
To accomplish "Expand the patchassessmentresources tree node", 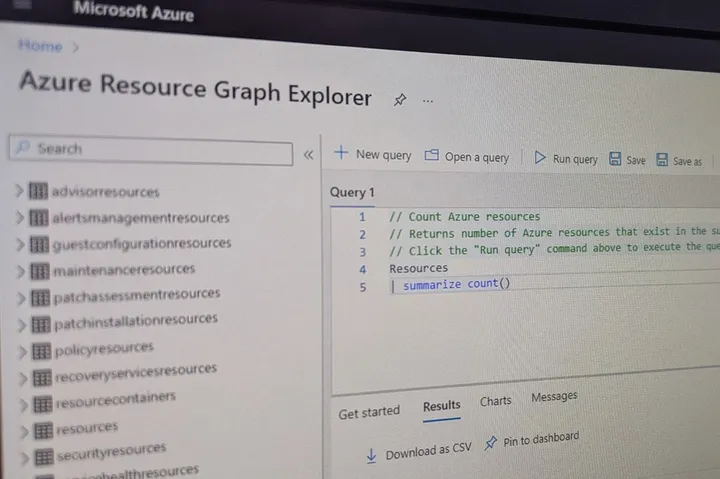I will coord(21,299).
